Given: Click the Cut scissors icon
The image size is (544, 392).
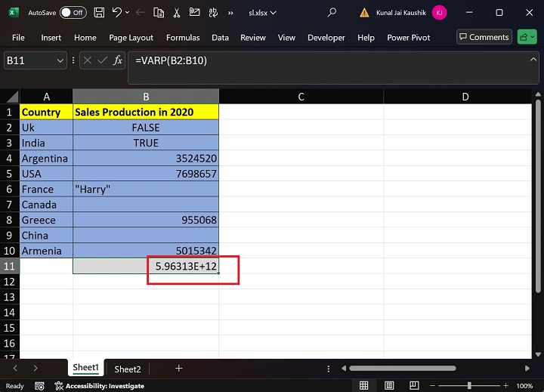Looking at the screenshot, I should click(177, 13).
